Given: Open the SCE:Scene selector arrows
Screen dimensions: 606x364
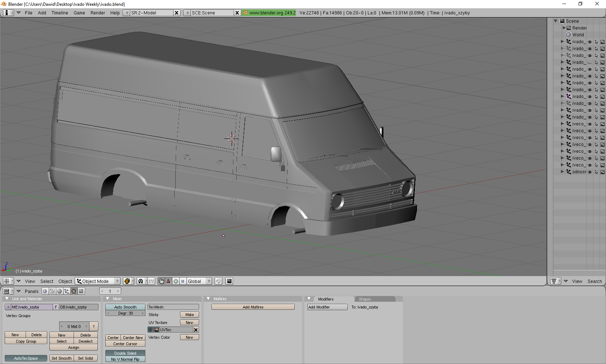Looking at the screenshot, I should 187,13.
